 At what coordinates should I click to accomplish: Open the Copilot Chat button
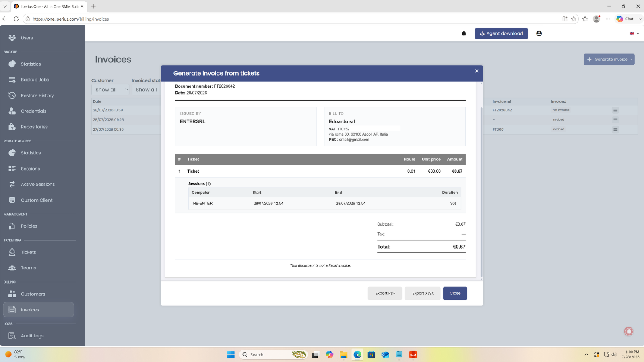click(625, 19)
